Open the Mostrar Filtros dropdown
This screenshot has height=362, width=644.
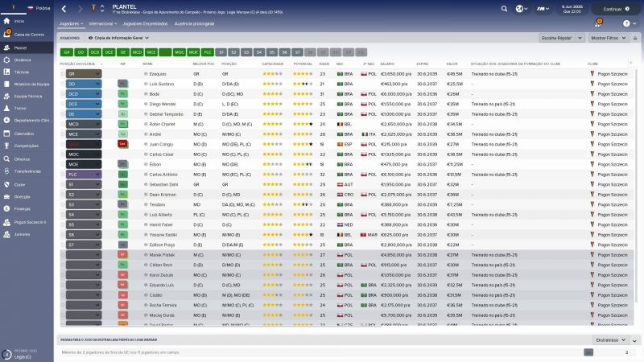tap(609, 38)
